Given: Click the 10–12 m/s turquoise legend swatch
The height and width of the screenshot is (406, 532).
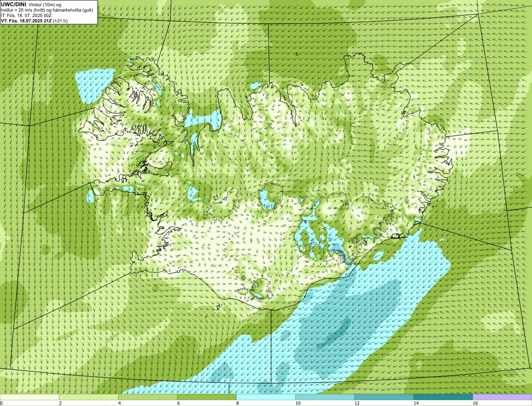Looking at the screenshot, I should coord(325,397).
